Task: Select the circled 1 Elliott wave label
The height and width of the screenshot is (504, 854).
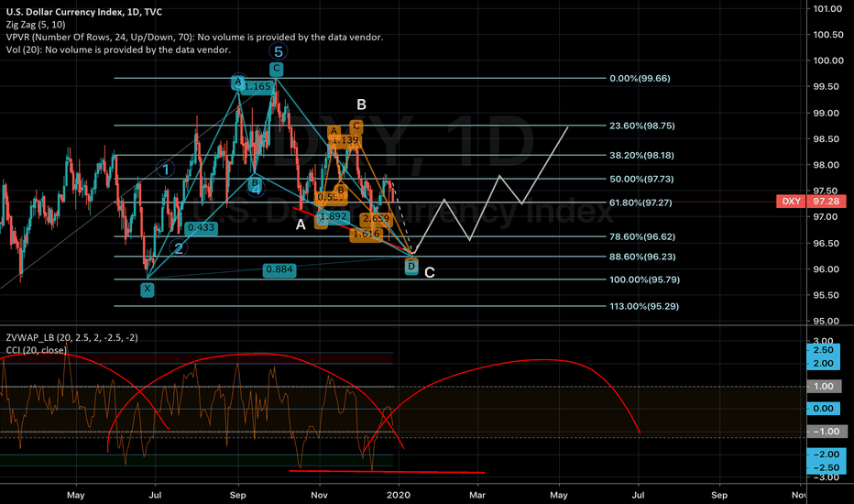Action: tap(166, 169)
